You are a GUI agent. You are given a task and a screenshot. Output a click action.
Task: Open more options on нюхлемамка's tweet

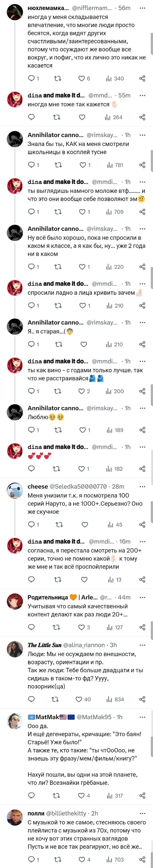(143, 8)
